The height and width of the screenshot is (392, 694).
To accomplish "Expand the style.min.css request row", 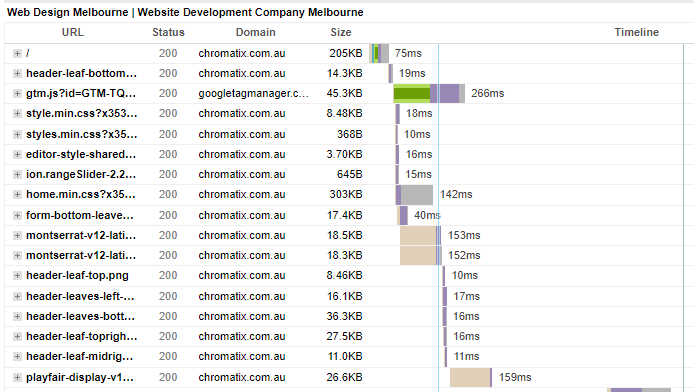I will tap(17, 114).
